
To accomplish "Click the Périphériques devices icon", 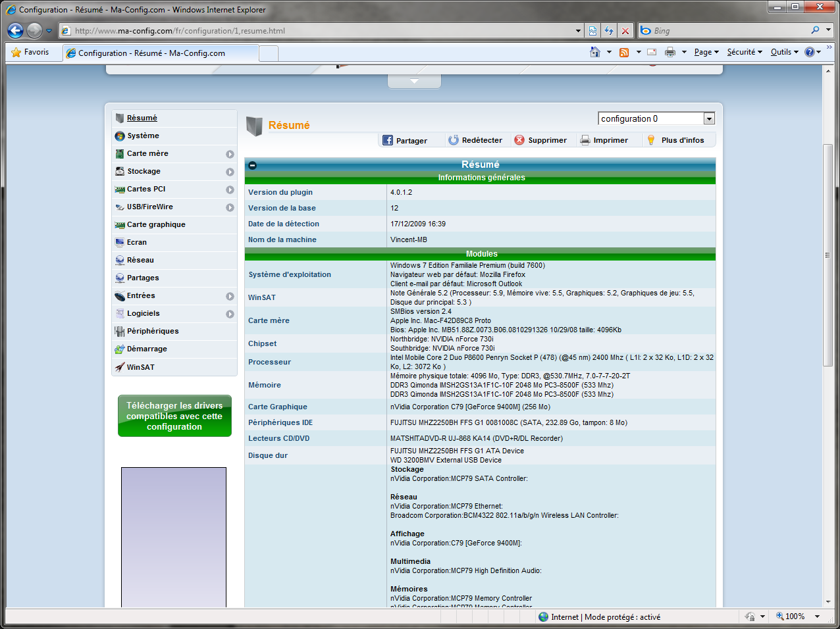I will point(120,332).
